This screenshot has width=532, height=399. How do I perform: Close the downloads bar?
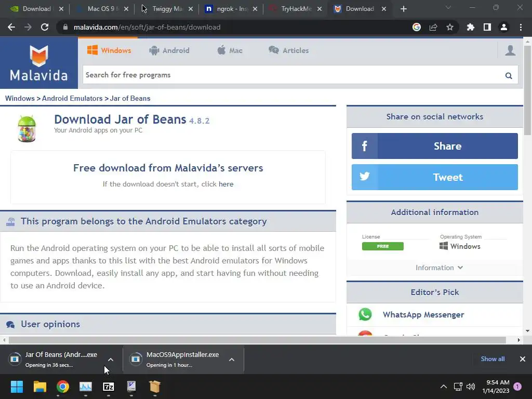pyautogui.click(x=523, y=358)
